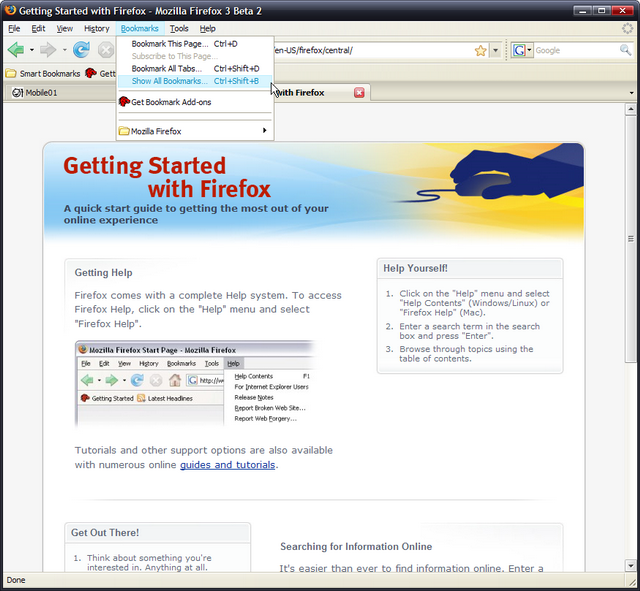Image resolution: width=640 pixels, height=591 pixels.
Task: Open the Tools menu
Action: pos(179,29)
